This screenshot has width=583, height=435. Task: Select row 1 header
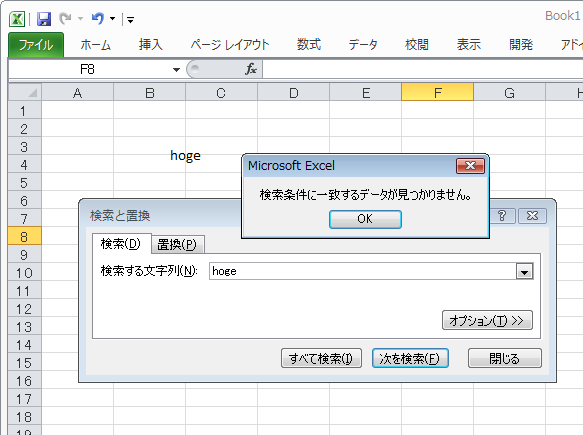pos(25,111)
